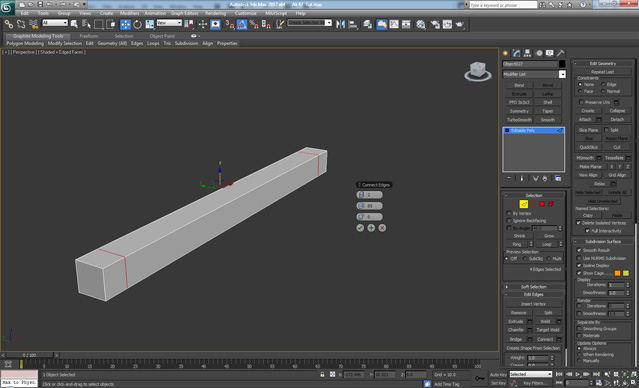Click Create Shape From Selection button
The height and width of the screenshot is (388, 639).
pyautogui.click(x=533, y=348)
